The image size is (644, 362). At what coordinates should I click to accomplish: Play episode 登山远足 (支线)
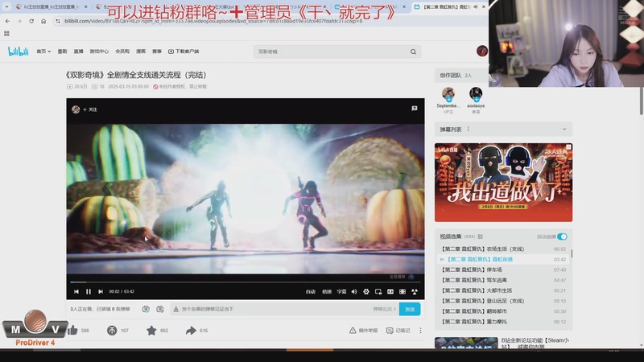pyautogui.click(x=503, y=301)
